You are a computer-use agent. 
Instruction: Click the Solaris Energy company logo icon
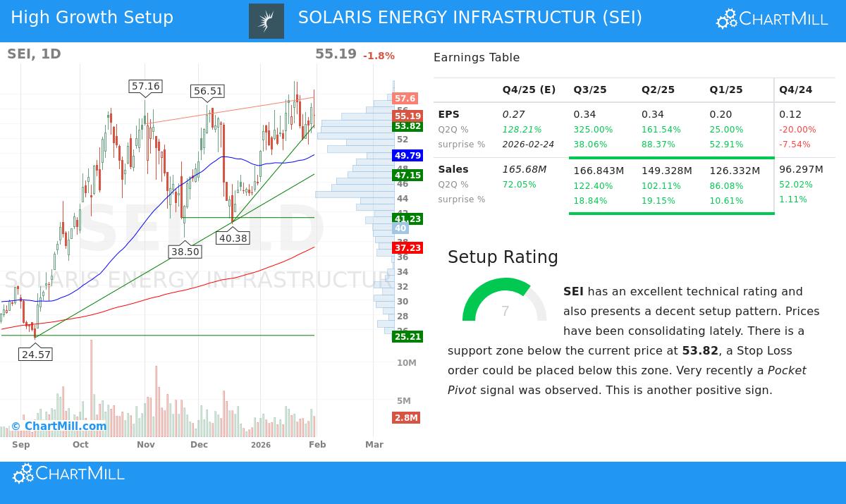point(266,20)
